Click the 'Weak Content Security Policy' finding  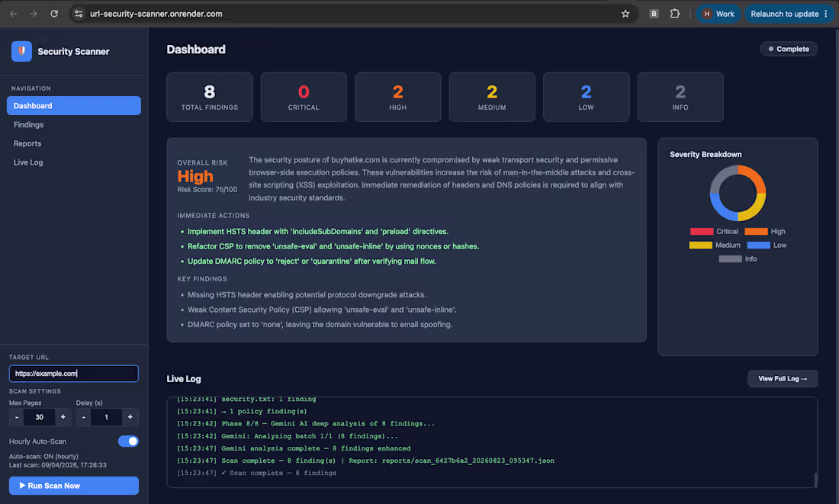tap(322, 310)
